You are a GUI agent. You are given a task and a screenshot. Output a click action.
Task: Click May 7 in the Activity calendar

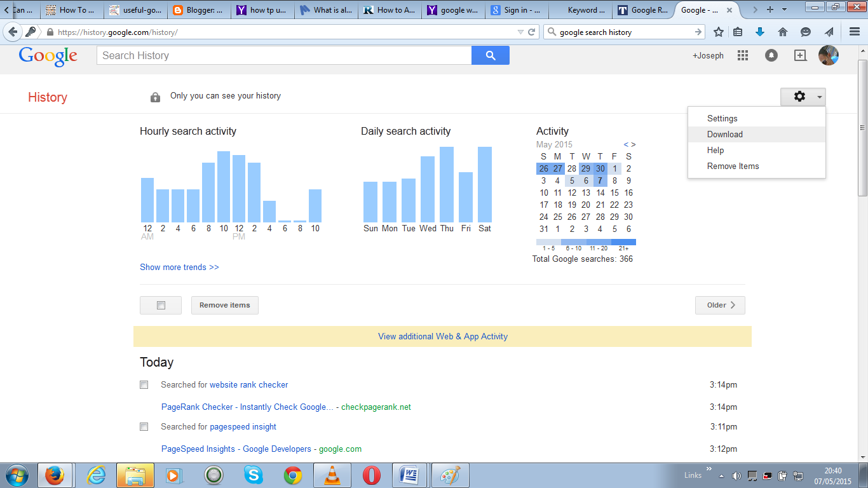pyautogui.click(x=600, y=180)
